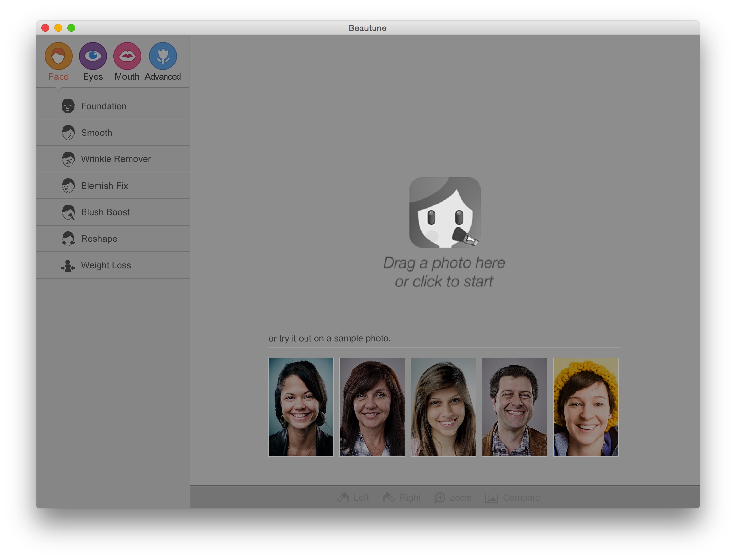
Task: Click the Wrinkle Remover icon
Action: click(x=68, y=159)
